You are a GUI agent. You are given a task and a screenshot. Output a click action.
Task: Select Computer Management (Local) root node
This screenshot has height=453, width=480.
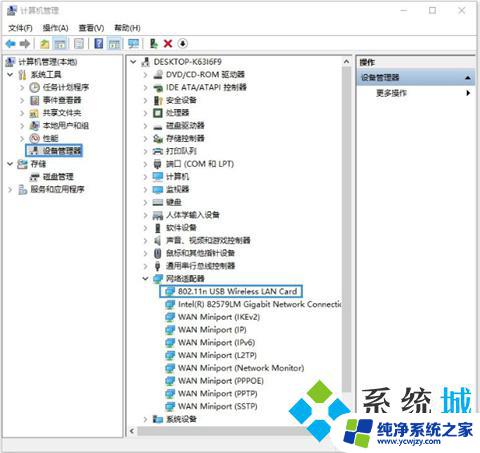click(x=47, y=62)
